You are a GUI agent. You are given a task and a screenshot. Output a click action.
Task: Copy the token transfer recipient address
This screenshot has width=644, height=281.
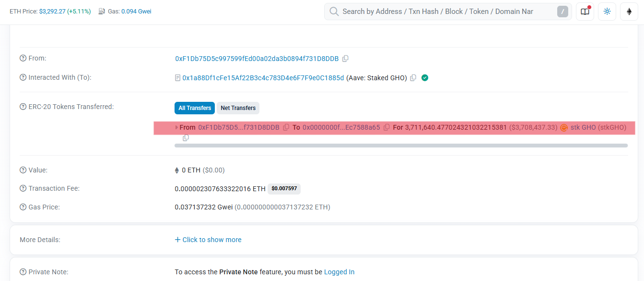(386, 128)
